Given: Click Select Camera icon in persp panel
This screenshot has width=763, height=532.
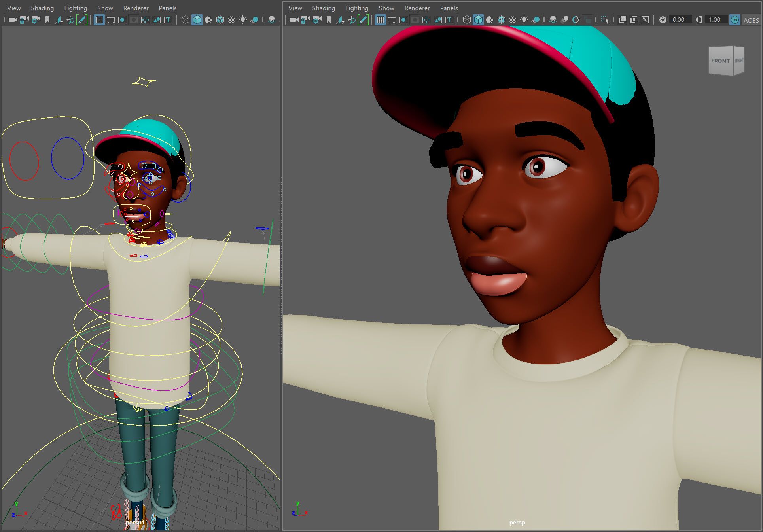Looking at the screenshot, I should point(294,20).
